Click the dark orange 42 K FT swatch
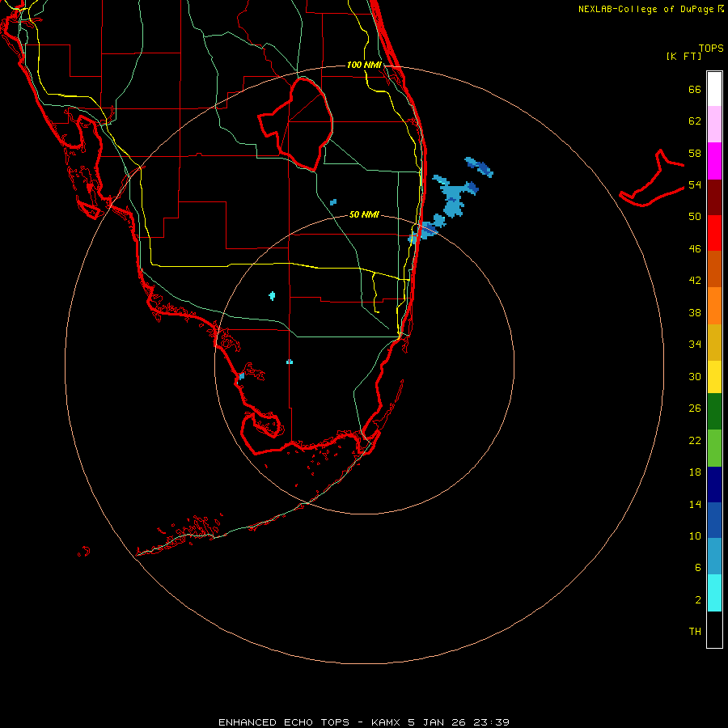The width and height of the screenshot is (728, 728). pos(714,269)
